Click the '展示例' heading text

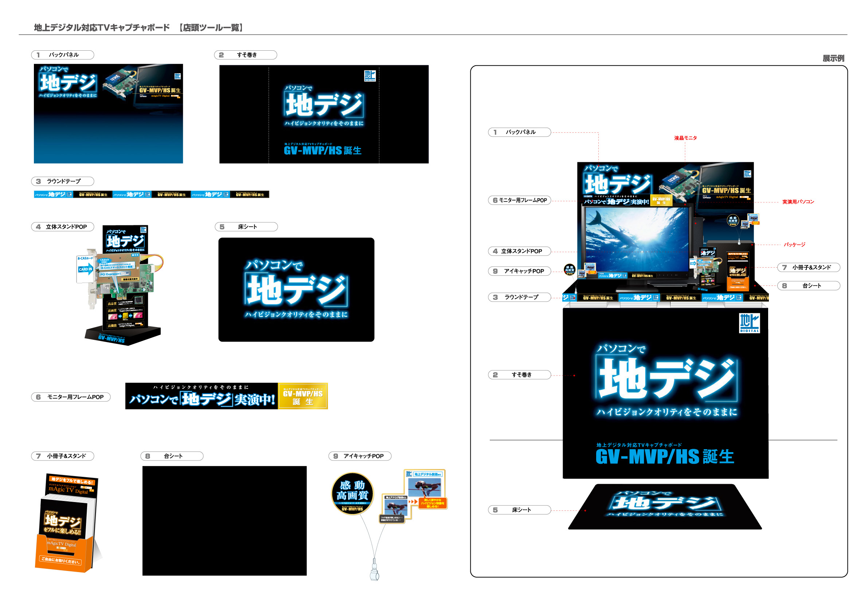coord(833,58)
